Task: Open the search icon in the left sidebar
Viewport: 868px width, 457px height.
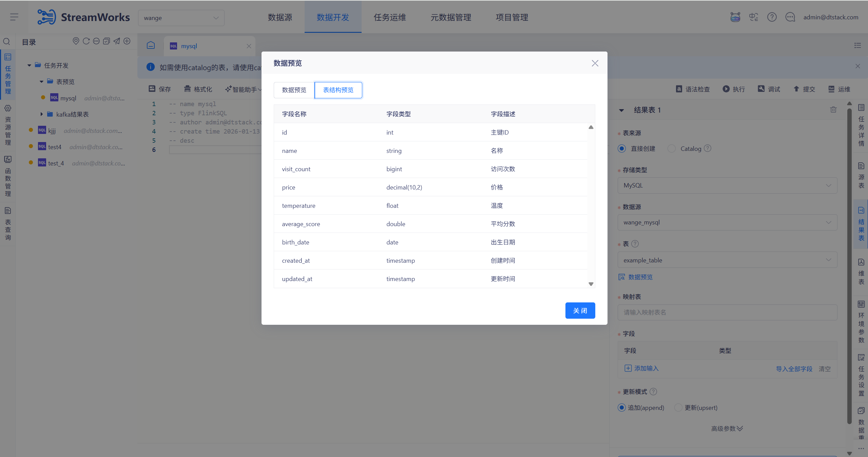Action: click(x=6, y=42)
